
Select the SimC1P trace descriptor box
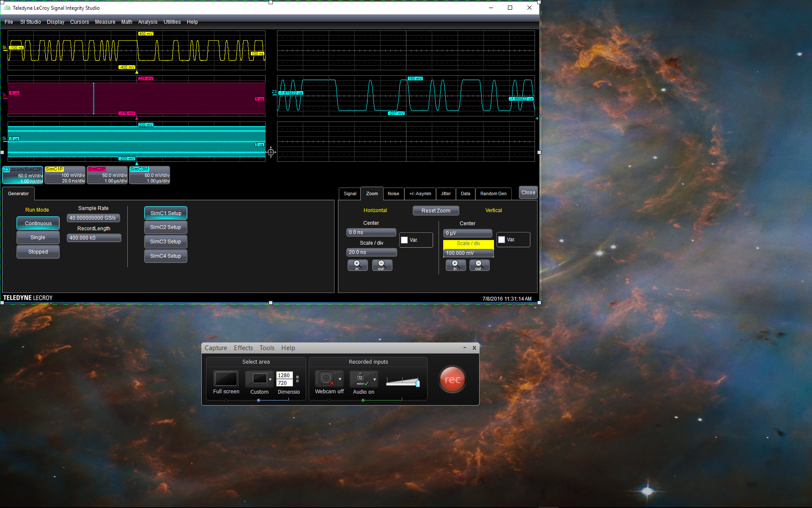click(x=65, y=175)
